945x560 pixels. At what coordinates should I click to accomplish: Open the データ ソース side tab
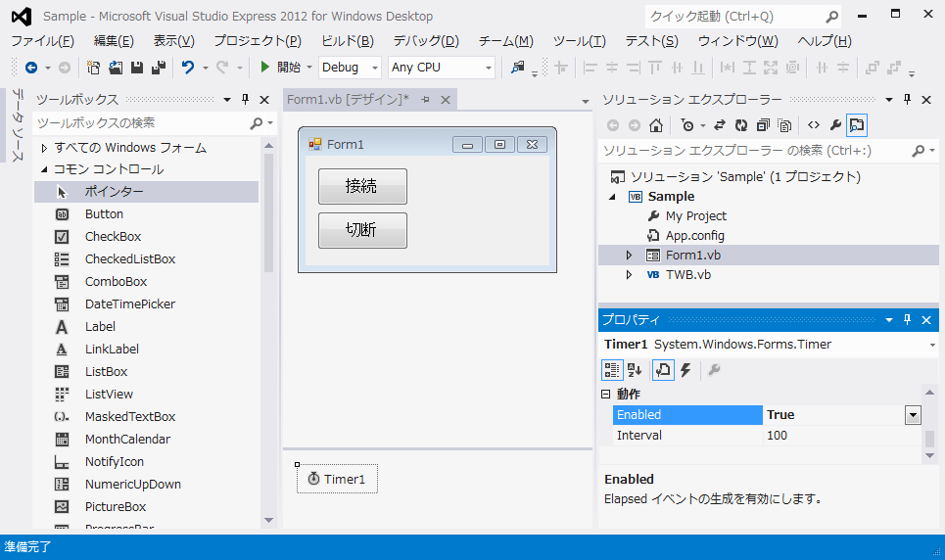[18, 125]
